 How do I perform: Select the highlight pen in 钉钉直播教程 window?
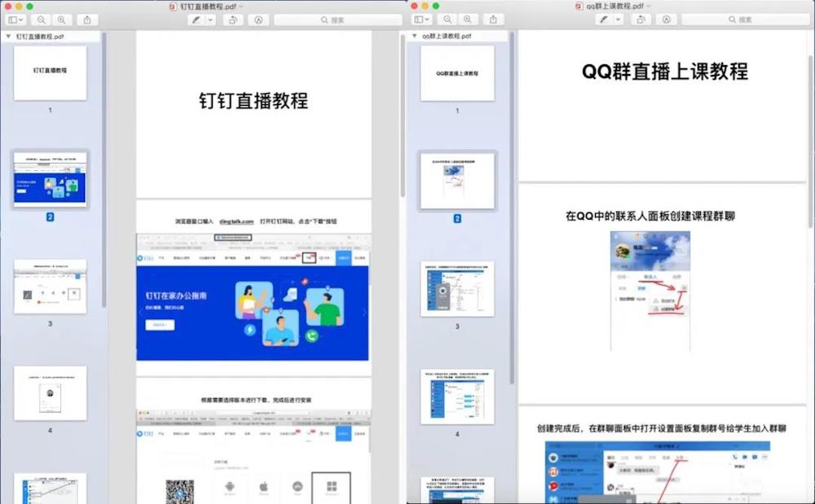pos(196,20)
